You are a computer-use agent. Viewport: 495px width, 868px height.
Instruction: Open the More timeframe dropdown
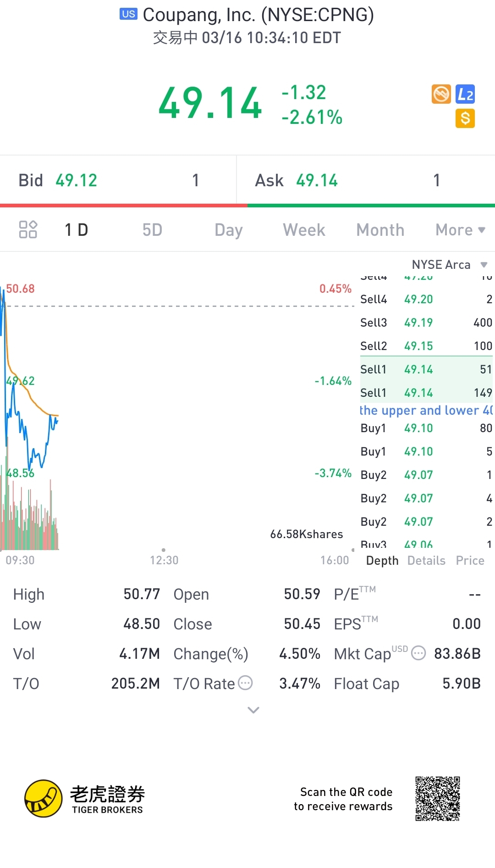coord(460,230)
